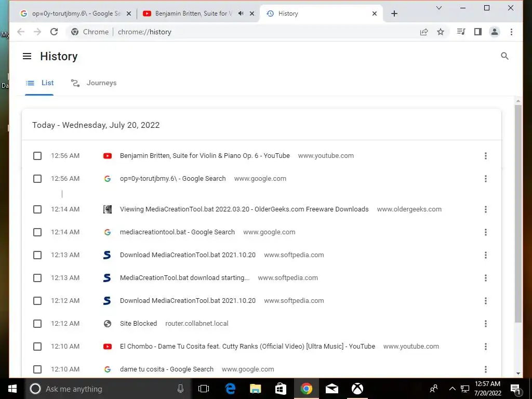Screen dimensions: 532x399
Task: Close the Benjamin Britten YouTube tab
Action: click(x=252, y=14)
